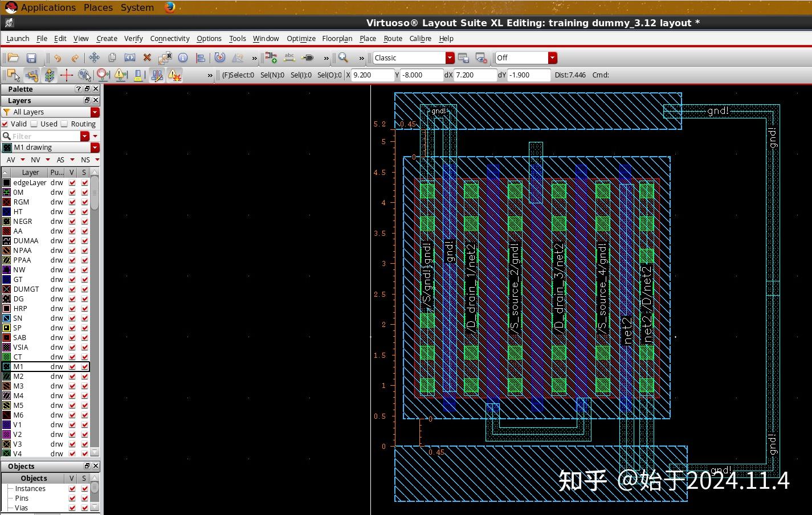Click the Delete red X icon

[x=147, y=58]
